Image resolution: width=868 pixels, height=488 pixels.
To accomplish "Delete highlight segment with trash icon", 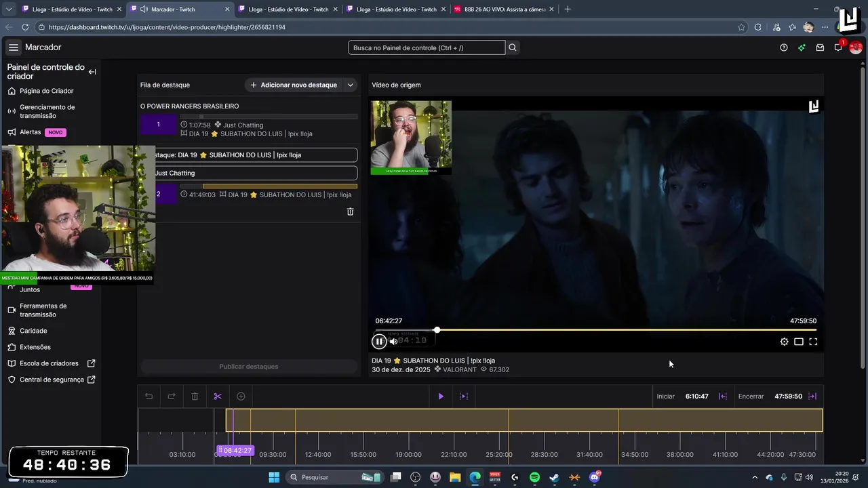I will (x=350, y=211).
